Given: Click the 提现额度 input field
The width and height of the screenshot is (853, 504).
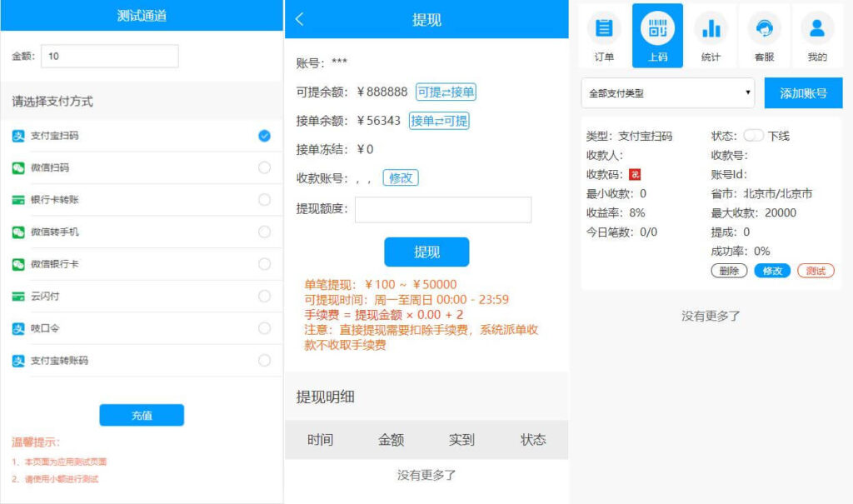Looking at the screenshot, I should pos(442,209).
